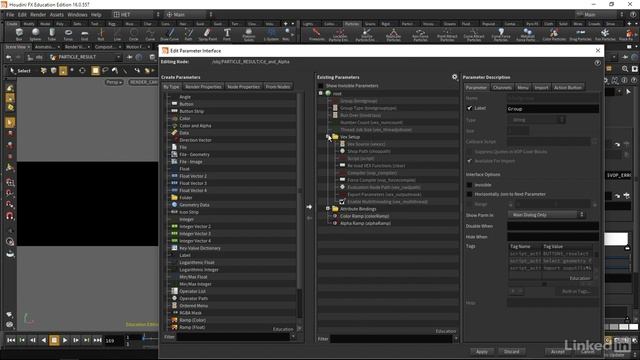Expand the Attribute Bindings folder
The width and height of the screenshot is (640, 360).
[x=328, y=209]
